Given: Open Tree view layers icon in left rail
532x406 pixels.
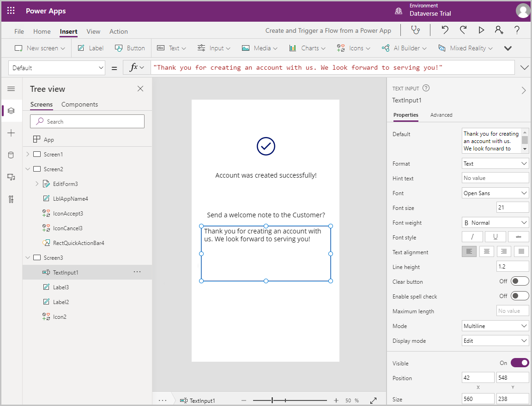Looking at the screenshot, I should pyautogui.click(x=11, y=111).
